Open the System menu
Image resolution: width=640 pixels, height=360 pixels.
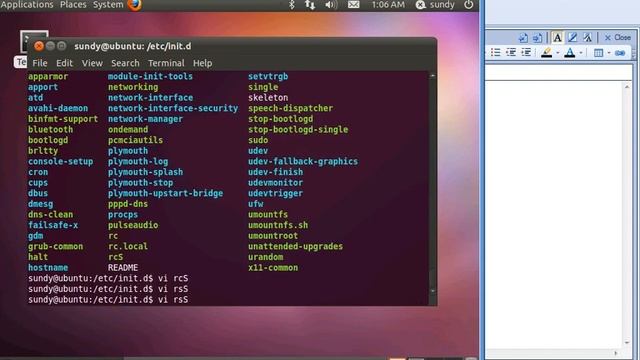[108, 5]
